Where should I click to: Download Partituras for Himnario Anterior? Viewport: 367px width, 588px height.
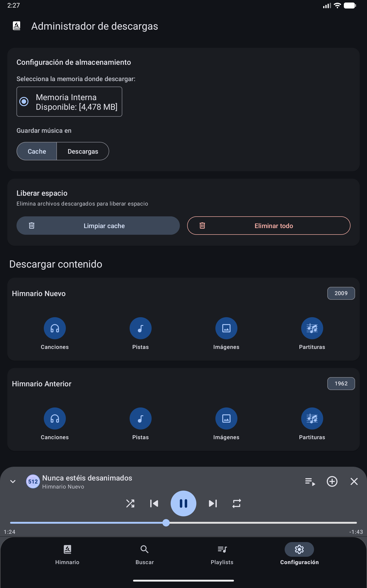(x=312, y=418)
